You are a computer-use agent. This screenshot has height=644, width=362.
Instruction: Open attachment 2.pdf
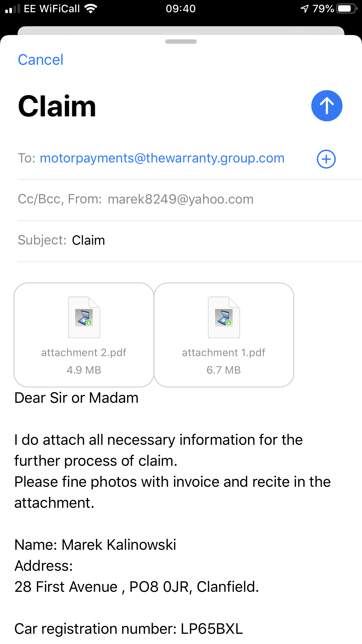pyautogui.click(x=84, y=335)
